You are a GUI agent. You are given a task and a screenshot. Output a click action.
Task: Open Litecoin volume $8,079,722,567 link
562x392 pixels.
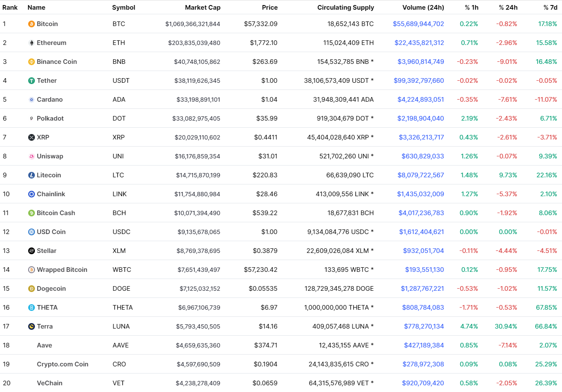[x=421, y=175]
